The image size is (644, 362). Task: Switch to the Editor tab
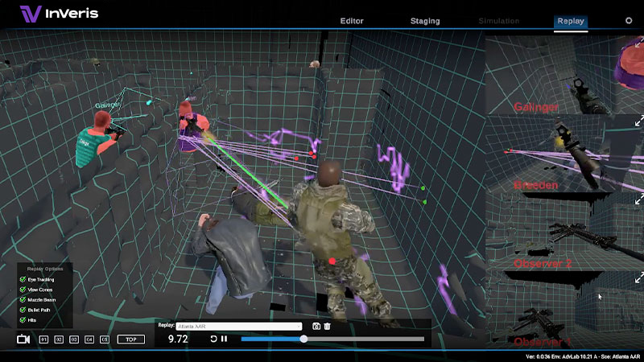[352, 21]
